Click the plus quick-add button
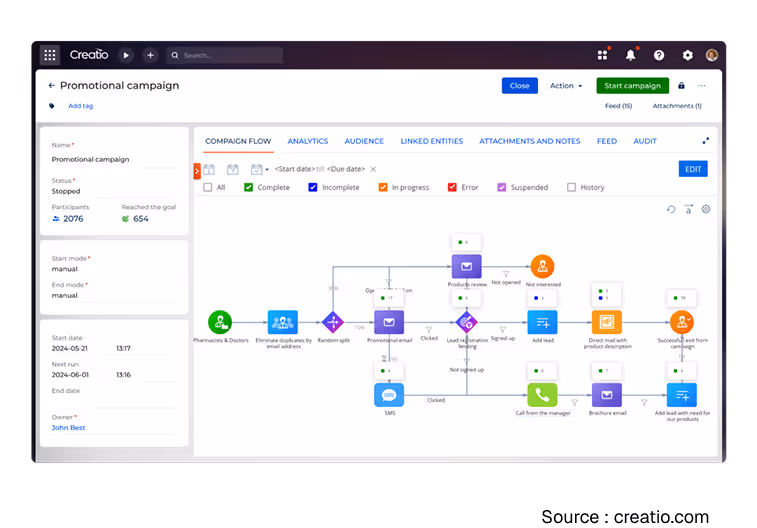Screen dimensions: 757x528 click(x=150, y=56)
